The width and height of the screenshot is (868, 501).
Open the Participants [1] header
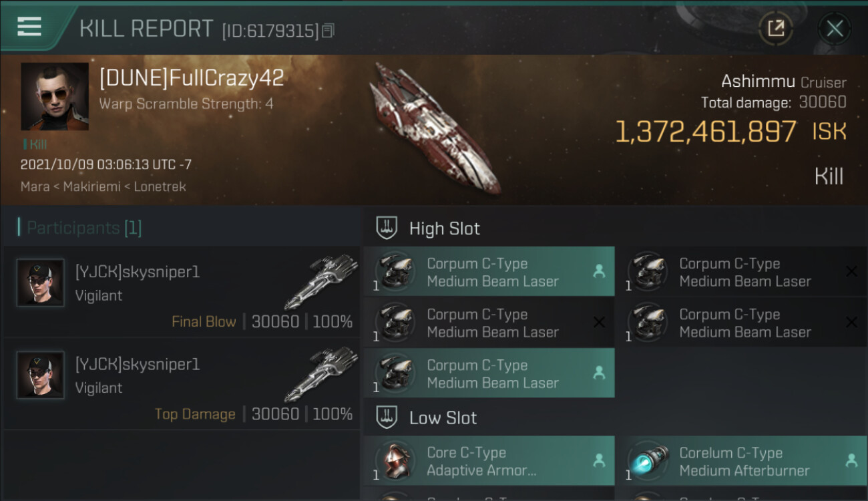pos(84,228)
